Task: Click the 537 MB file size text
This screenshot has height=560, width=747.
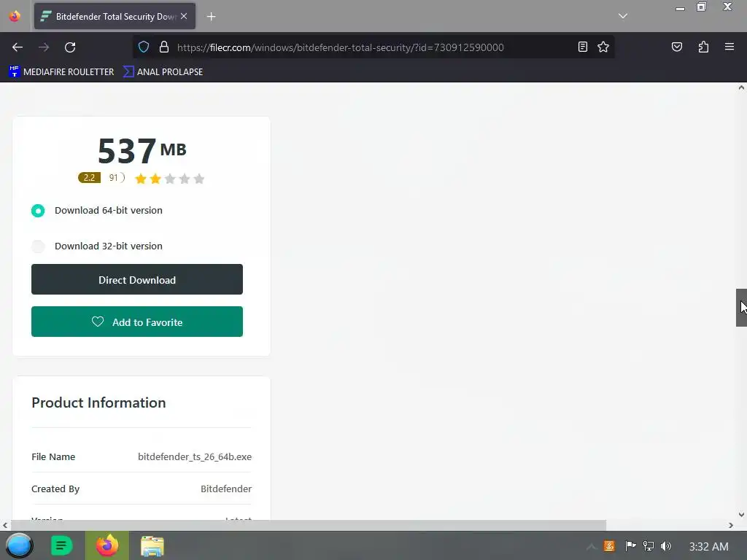Action: pyautogui.click(x=142, y=150)
